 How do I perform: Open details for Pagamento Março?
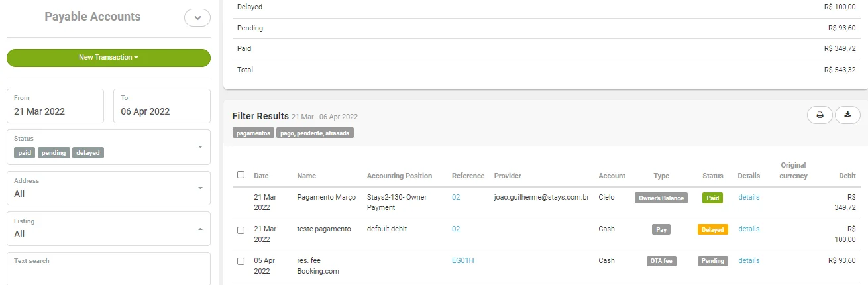[x=749, y=197]
